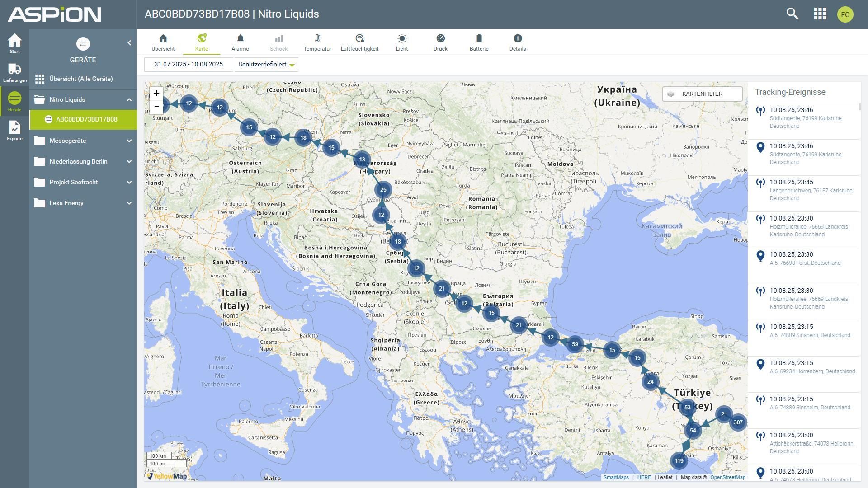Open the Start home icon
The width and height of the screenshot is (868, 488).
tap(14, 43)
